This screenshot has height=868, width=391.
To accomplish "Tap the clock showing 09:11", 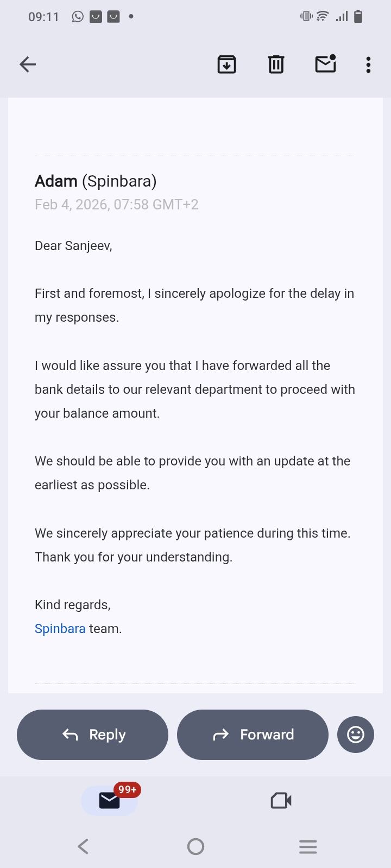I will click(43, 17).
